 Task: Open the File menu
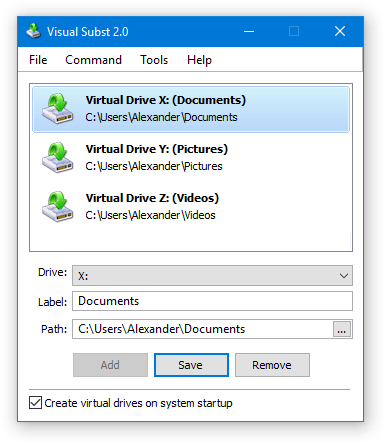click(x=38, y=60)
